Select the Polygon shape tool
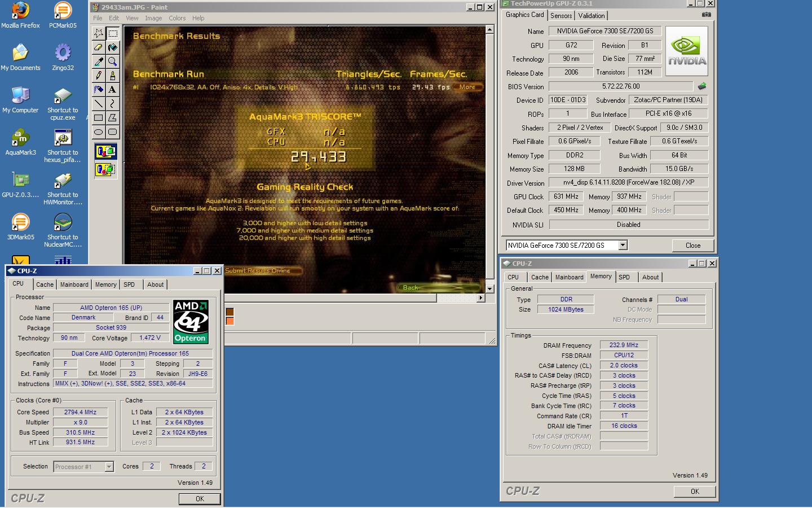Screen dimensions: 812x508 (x=113, y=118)
